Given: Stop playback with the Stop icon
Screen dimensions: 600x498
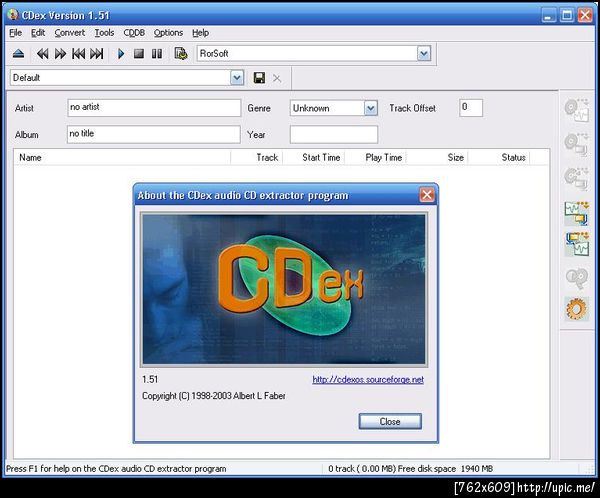Looking at the screenshot, I should [x=139, y=54].
